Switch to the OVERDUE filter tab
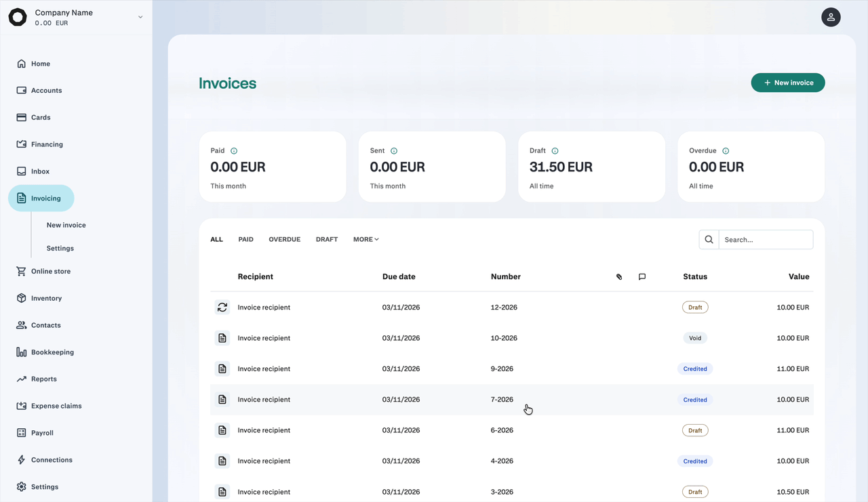868x502 pixels. point(285,239)
